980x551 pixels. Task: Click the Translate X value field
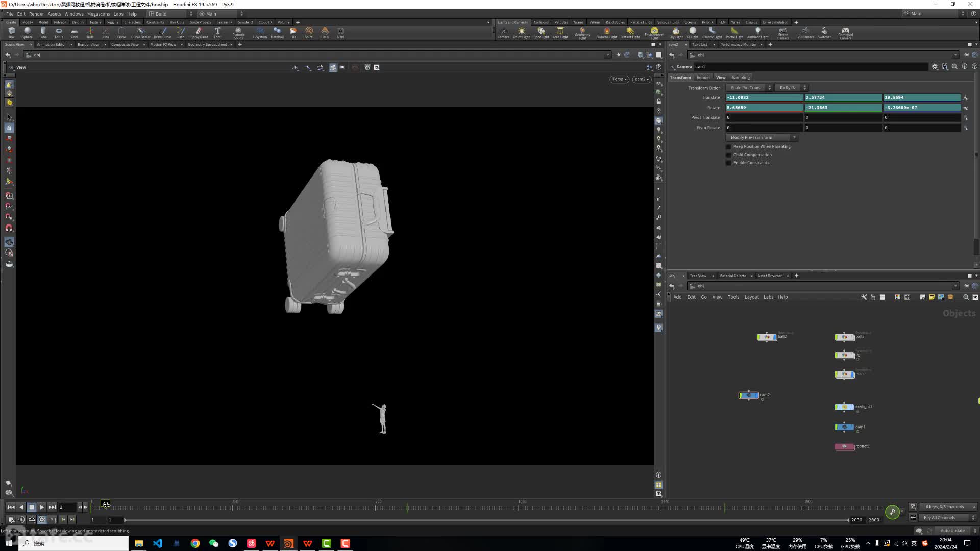pos(764,97)
